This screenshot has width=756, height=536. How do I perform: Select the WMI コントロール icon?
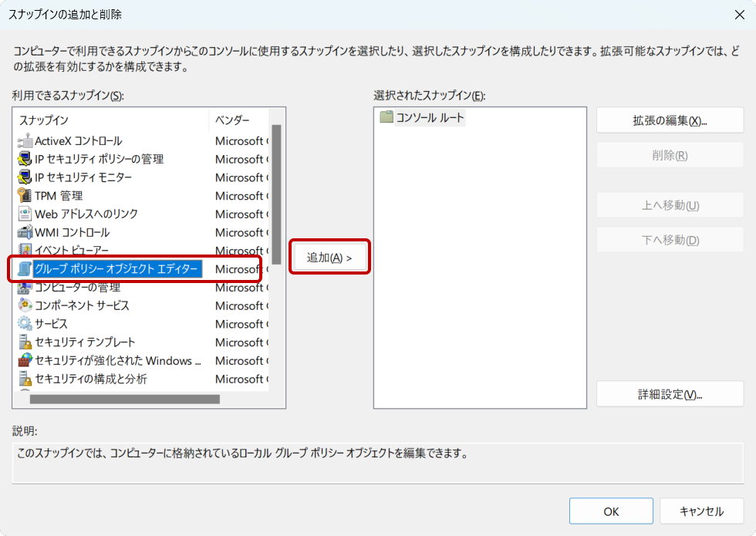pos(25,232)
